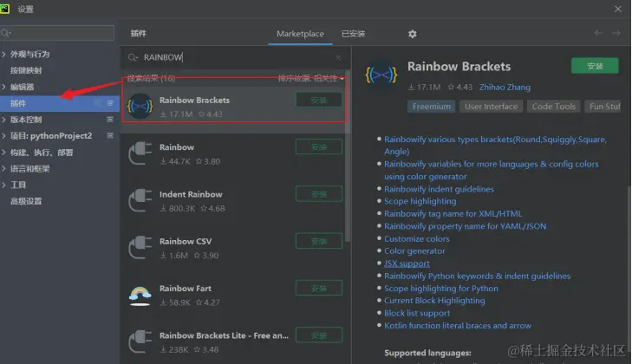Select 高级设置 in settings tree
632x364 pixels.
(x=26, y=201)
